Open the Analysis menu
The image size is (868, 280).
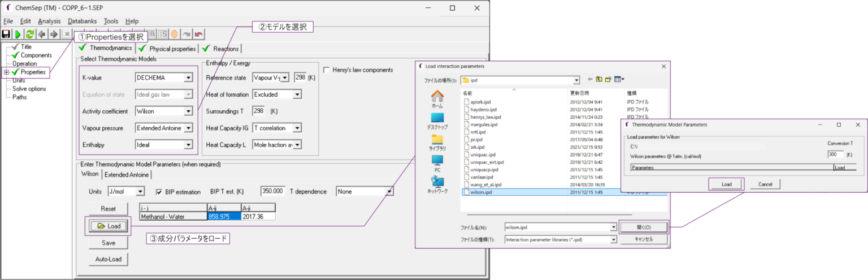49,21
